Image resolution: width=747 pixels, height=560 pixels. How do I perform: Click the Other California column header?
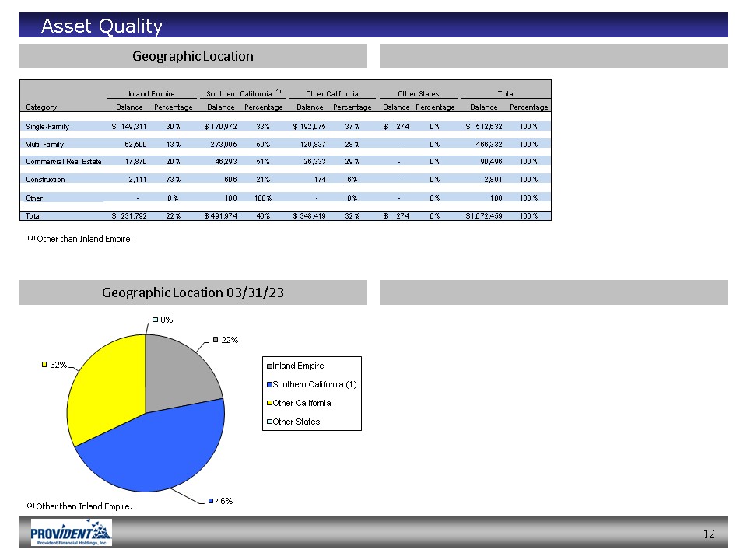[x=331, y=93]
